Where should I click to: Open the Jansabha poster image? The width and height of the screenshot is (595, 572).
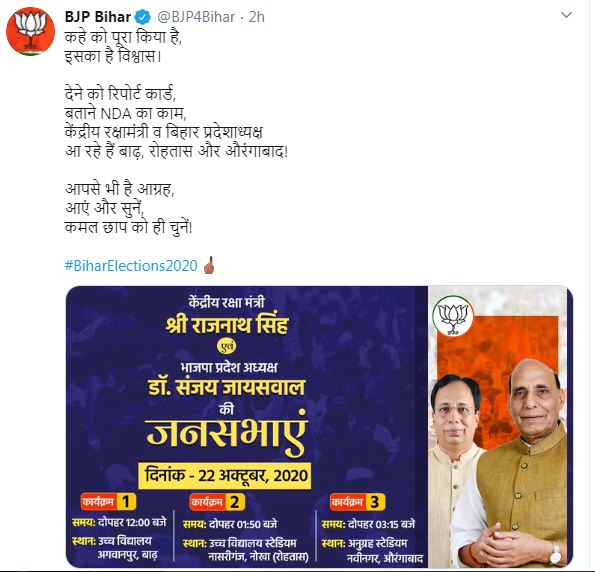[x=319, y=427]
